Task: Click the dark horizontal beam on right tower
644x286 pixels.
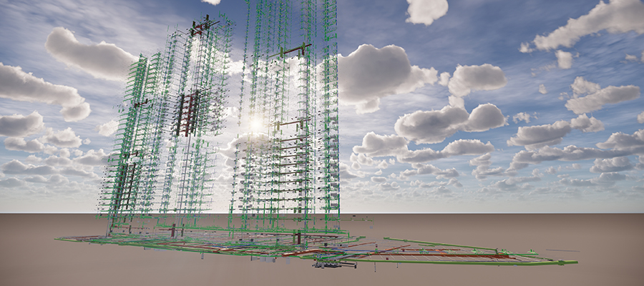Action: (x=295, y=50)
